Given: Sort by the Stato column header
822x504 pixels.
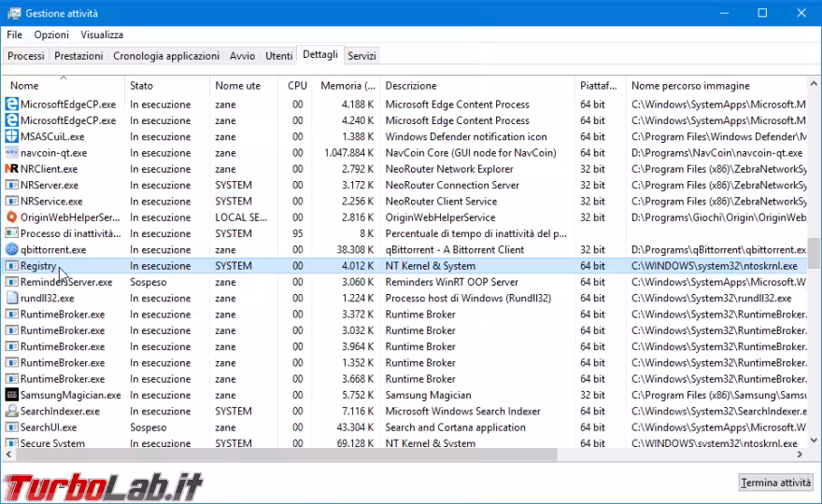Looking at the screenshot, I should coord(167,85).
